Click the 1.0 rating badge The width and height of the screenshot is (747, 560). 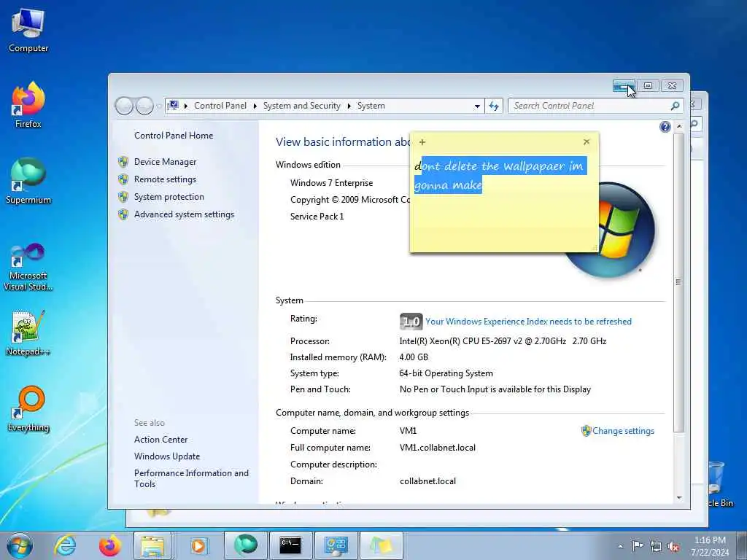411,322
